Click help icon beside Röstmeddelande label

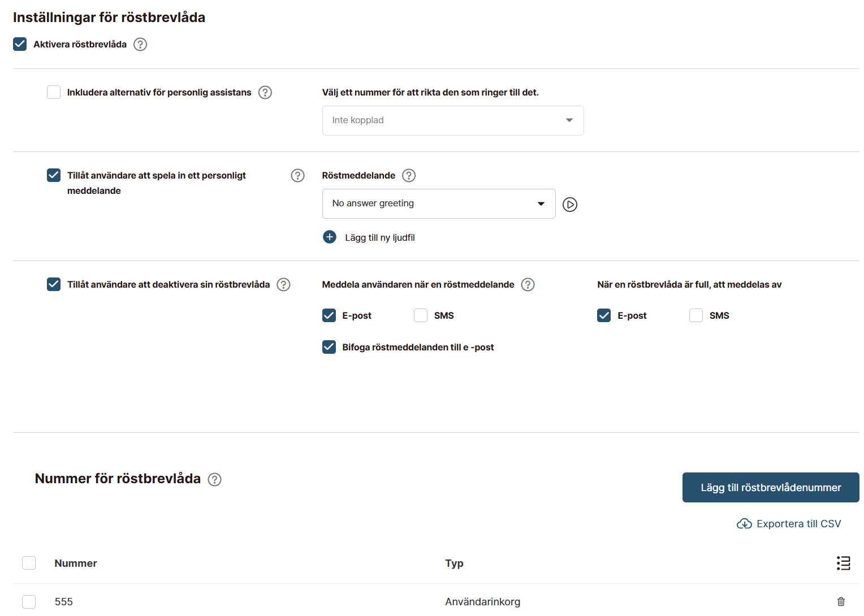point(409,176)
